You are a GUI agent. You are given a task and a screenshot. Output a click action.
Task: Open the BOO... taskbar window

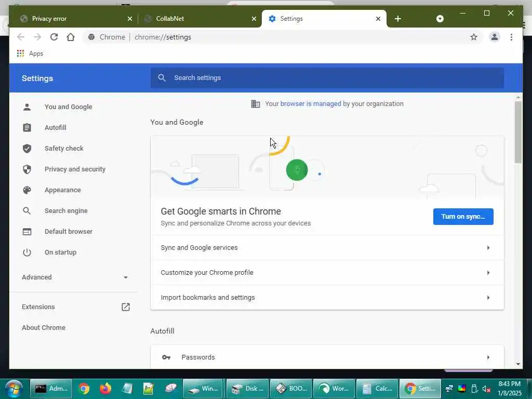click(291, 389)
